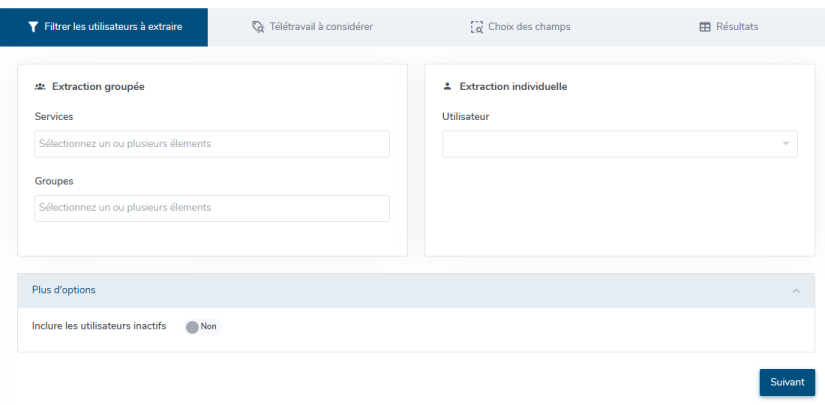Open the 'Résultats' tab
The image size is (825, 405).
[x=736, y=27]
